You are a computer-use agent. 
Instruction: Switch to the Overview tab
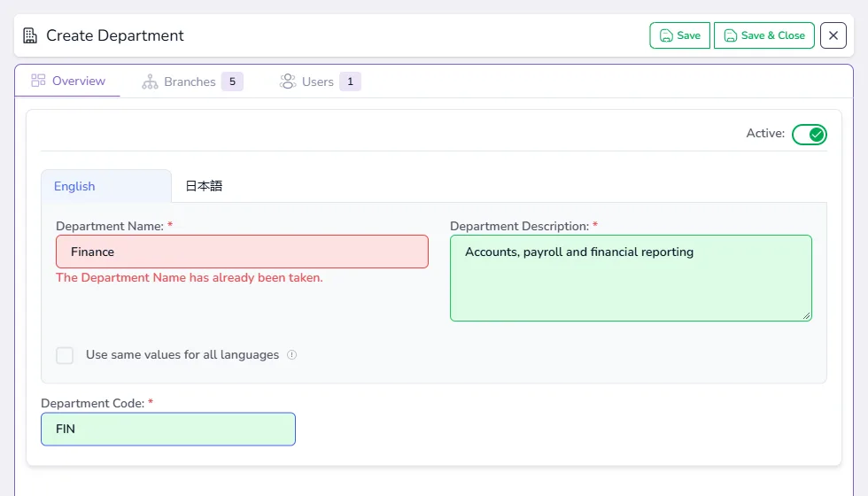coord(68,81)
